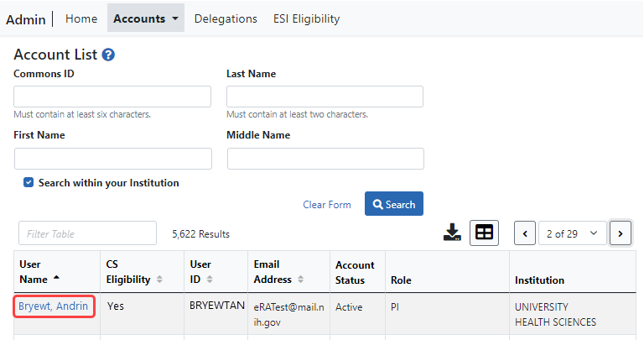
Task: Click the Clear Form link
Action: coord(326,205)
